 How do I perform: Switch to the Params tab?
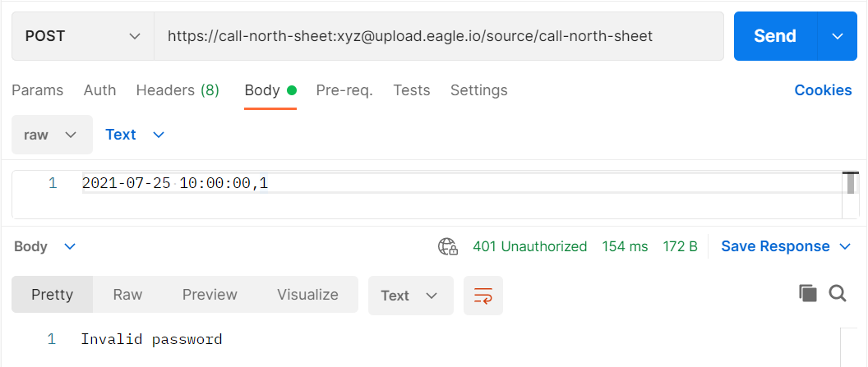click(38, 90)
